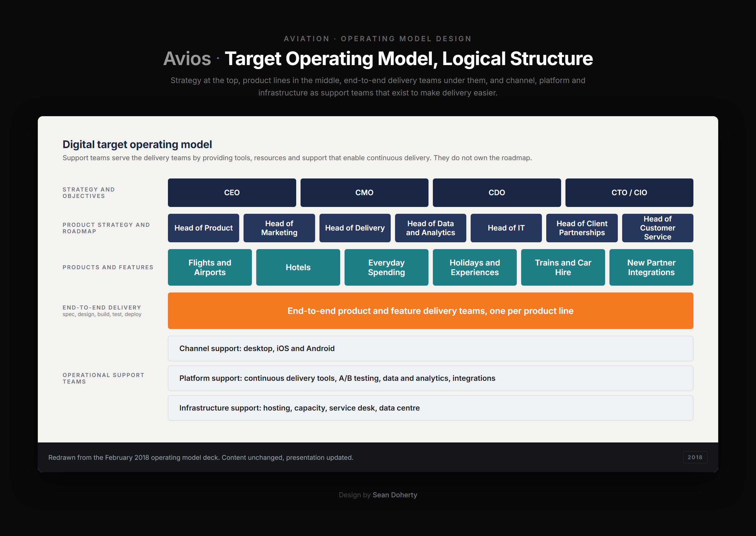The height and width of the screenshot is (536, 756).
Task: Click the Digital target operating model heading
Action: click(137, 145)
